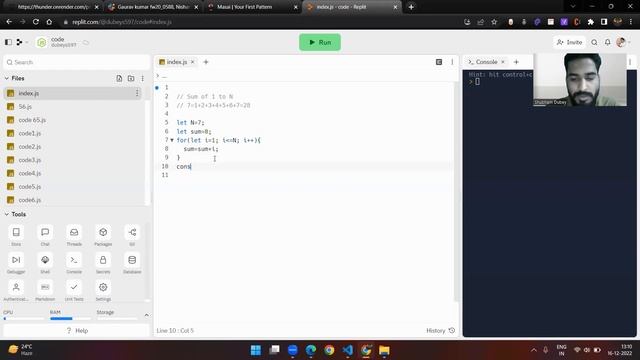The width and height of the screenshot is (640, 360).
Task: Open the notifications bell
Action: [607, 42]
